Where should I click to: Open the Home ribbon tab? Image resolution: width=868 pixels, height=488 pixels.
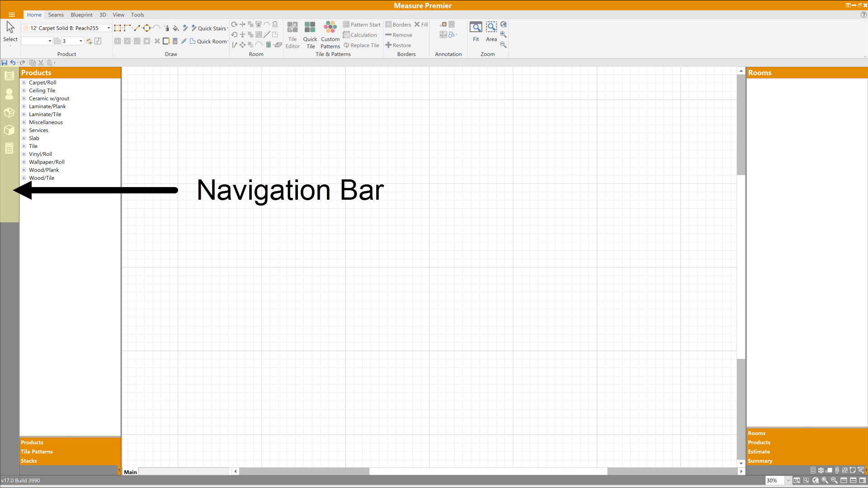pyautogui.click(x=34, y=15)
